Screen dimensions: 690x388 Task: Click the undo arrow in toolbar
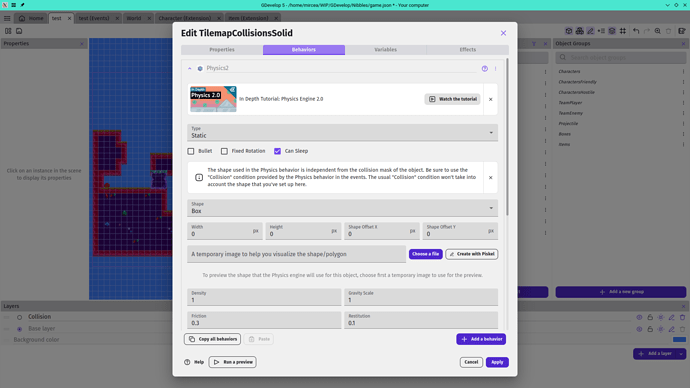coord(636,31)
